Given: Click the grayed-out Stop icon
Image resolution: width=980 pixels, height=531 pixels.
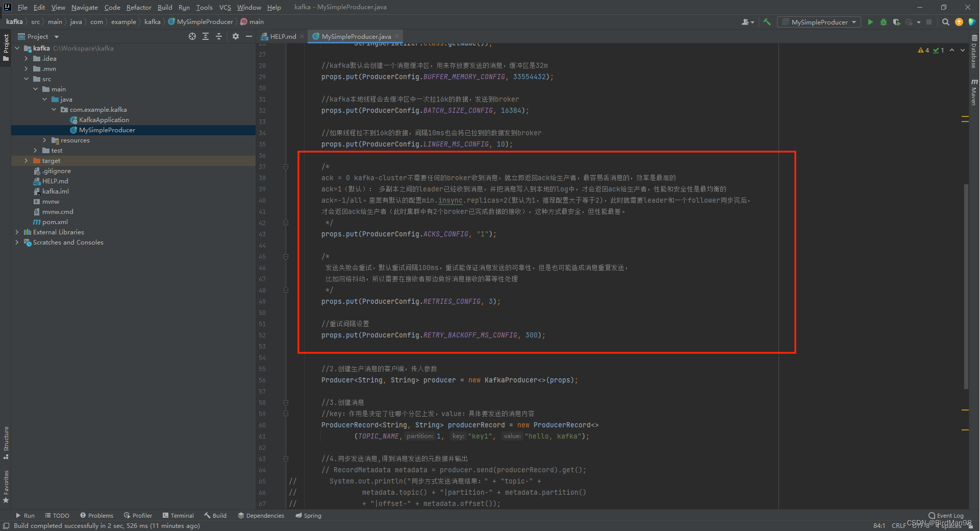Looking at the screenshot, I should (929, 22).
